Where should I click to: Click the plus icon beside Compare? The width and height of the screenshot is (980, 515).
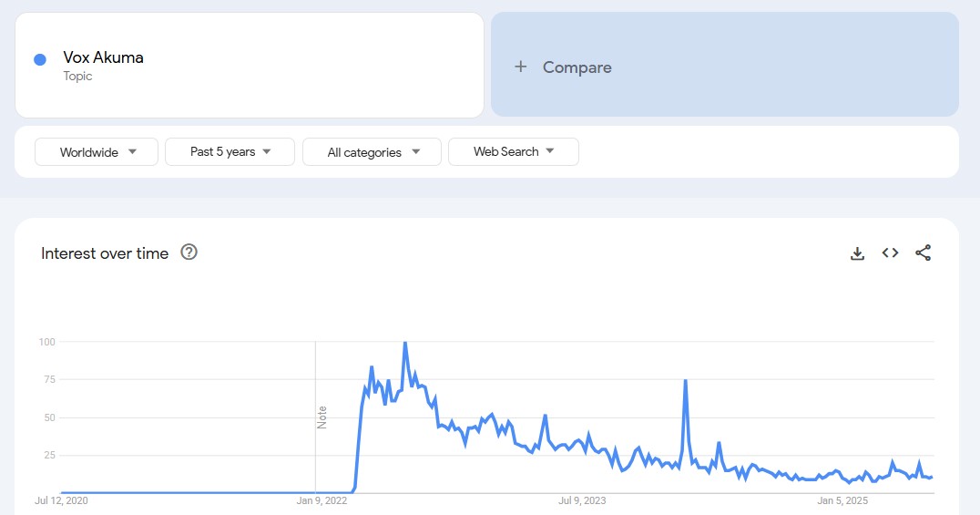pyautogui.click(x=521, y=67)
